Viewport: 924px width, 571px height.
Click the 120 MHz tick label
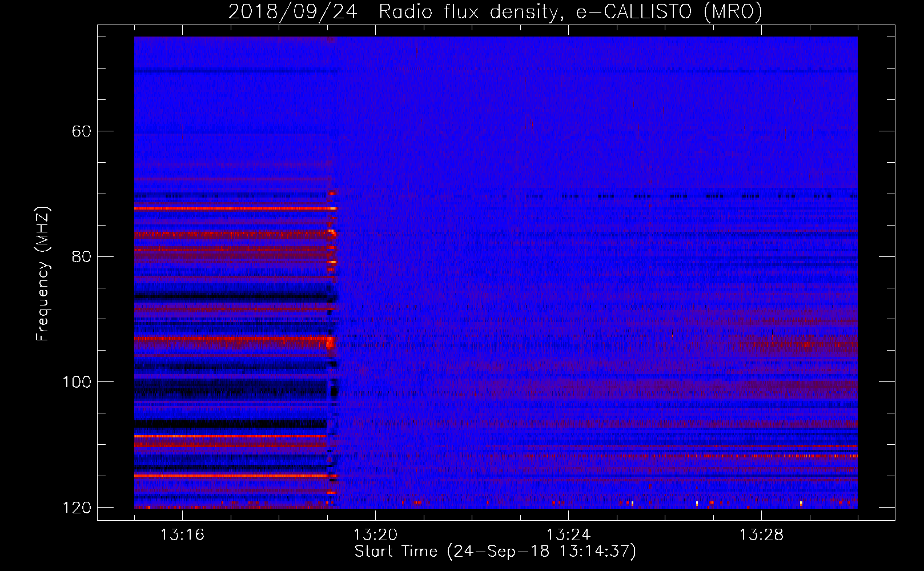tap(76, 508)
